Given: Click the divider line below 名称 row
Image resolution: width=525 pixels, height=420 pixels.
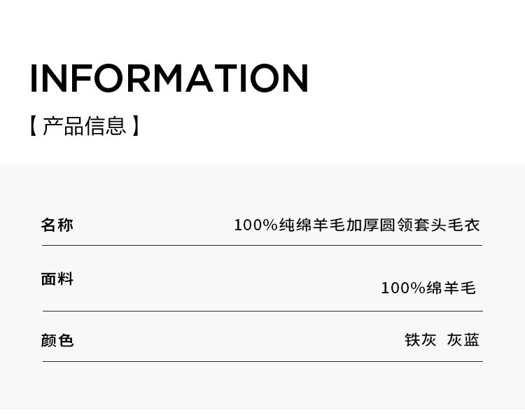Looking at the screenshot, I should [262, 246].
